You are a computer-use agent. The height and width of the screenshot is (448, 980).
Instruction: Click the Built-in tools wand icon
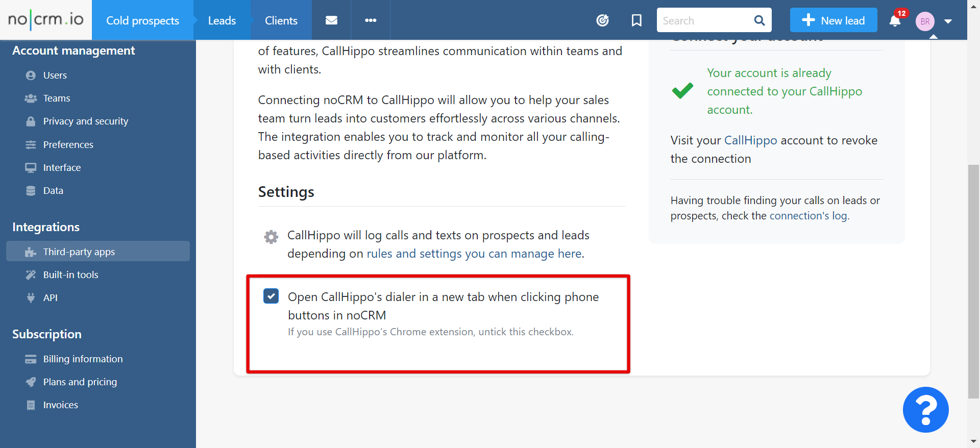click(x=31, y=275)
